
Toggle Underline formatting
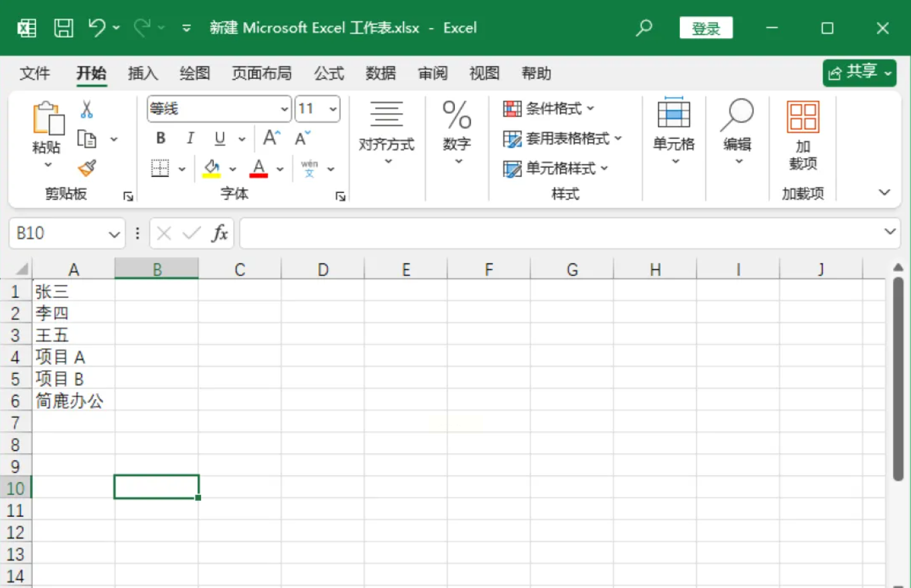tap(220, 139)
